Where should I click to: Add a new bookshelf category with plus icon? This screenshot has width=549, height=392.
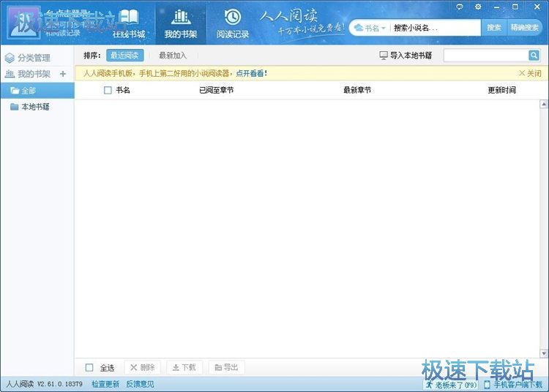tap(63, 74)
